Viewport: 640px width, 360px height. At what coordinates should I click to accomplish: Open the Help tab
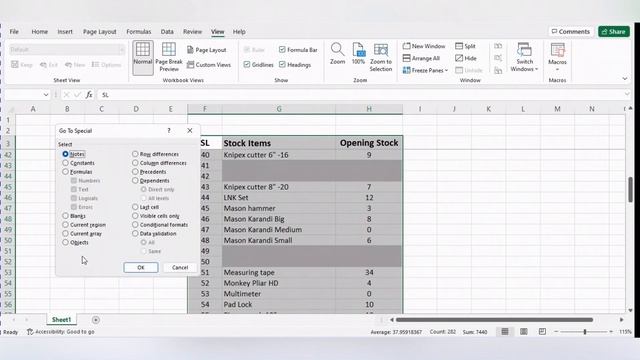(x=239, y=31)
